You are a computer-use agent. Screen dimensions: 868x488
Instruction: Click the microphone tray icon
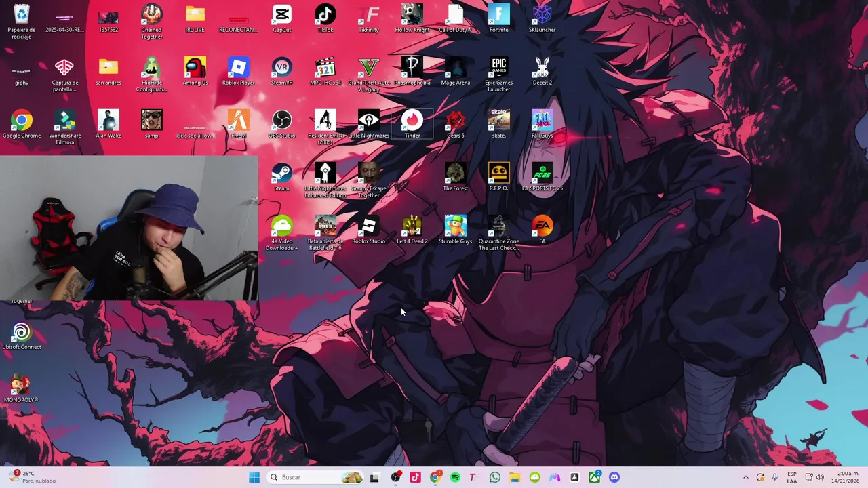click(774, 477)
